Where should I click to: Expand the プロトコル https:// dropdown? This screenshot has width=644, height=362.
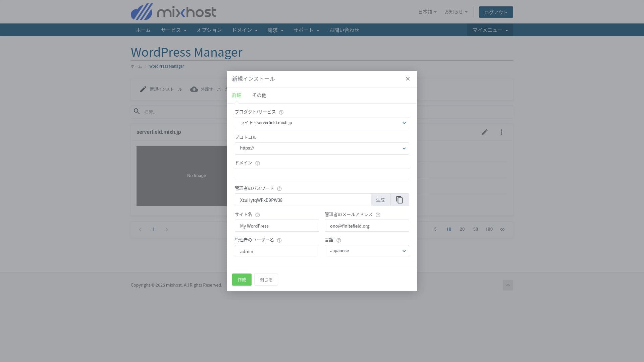(x=322, y=148)
